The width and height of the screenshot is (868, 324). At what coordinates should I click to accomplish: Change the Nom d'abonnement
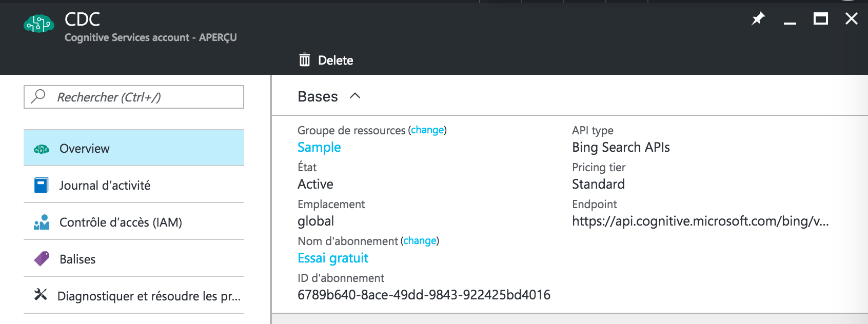pos(420,240)
